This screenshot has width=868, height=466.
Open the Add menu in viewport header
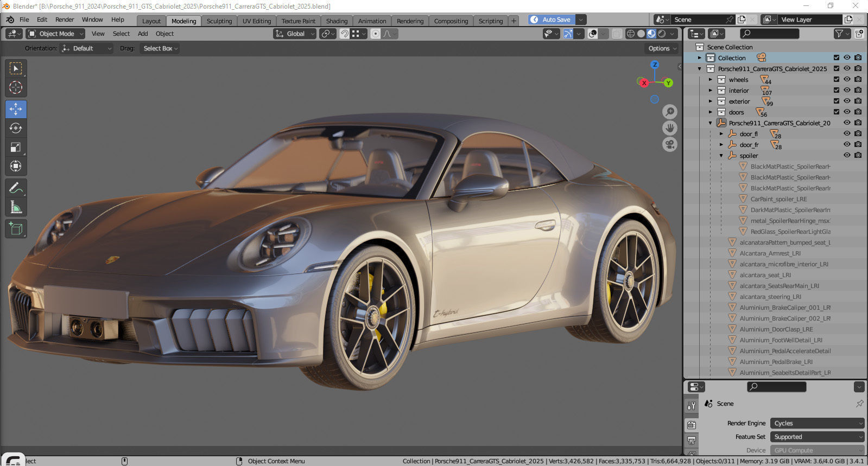pos(143,34)
